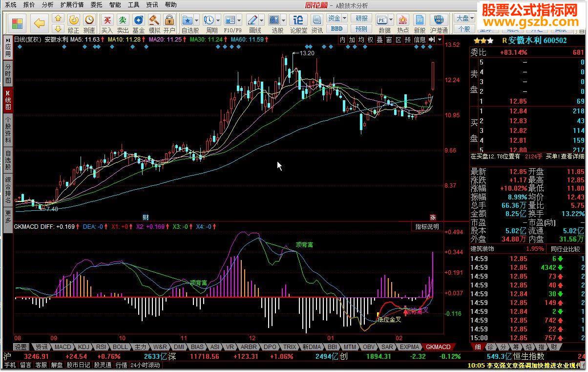Switch to the KDJ indicator tab

84,347
